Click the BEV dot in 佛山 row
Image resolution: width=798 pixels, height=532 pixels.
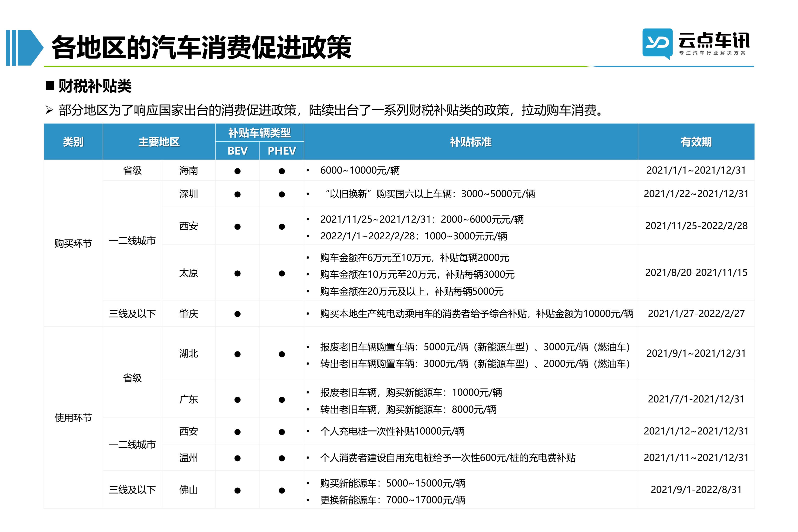pos(237,491)
